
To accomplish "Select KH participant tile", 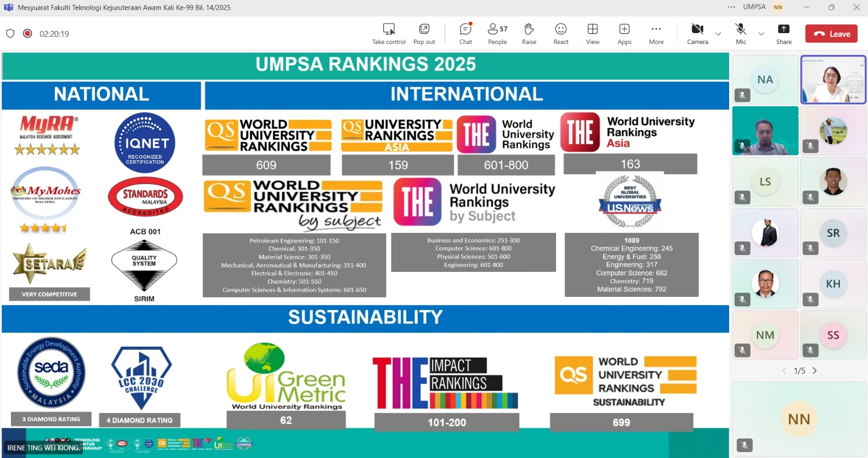I will click(833, 284).
